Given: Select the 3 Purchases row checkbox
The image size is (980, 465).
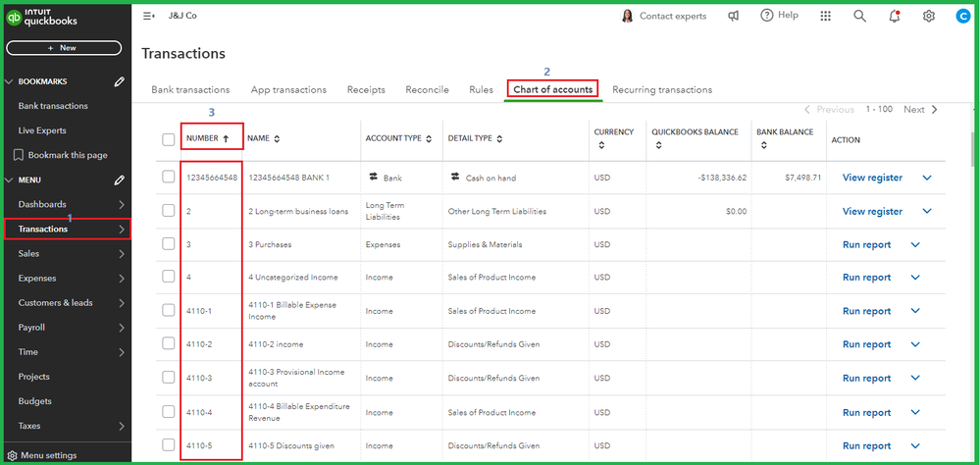Looking at the screenshot, I should click(169, 244).
